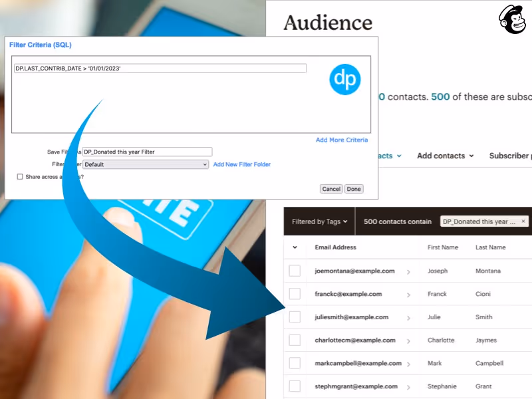Click the last name Jaymes cell
Screen dimensions: 532x399
(x=486, y=340)
